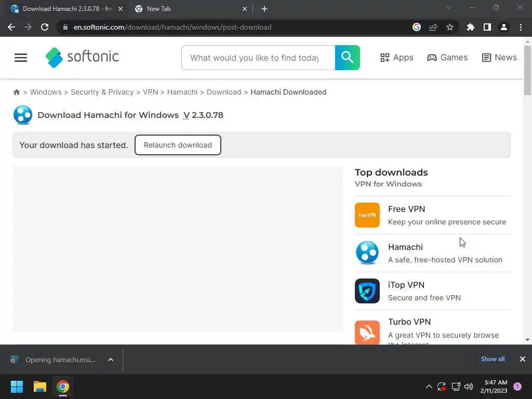The height and width of the screenshot is (399, 532).
Task: Click the Softonic logo
Action: (82, 57)
